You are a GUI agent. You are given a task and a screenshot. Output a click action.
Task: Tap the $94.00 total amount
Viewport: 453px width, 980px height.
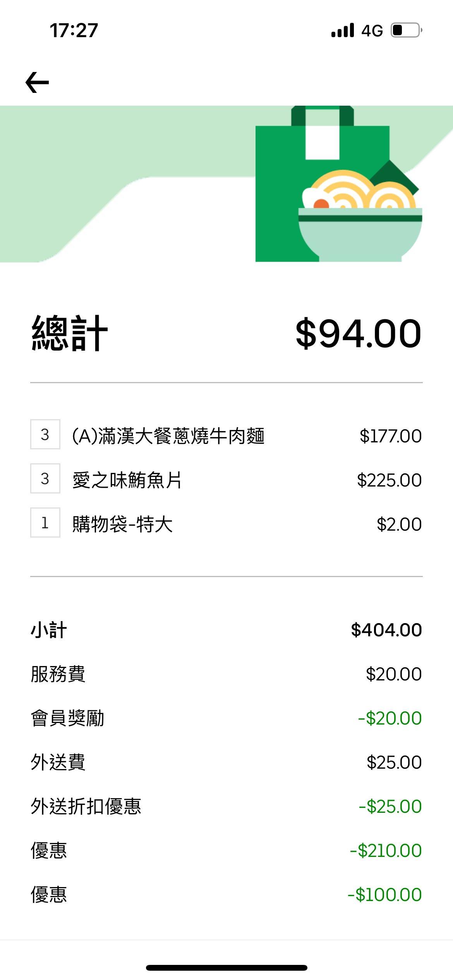point(358,333)
